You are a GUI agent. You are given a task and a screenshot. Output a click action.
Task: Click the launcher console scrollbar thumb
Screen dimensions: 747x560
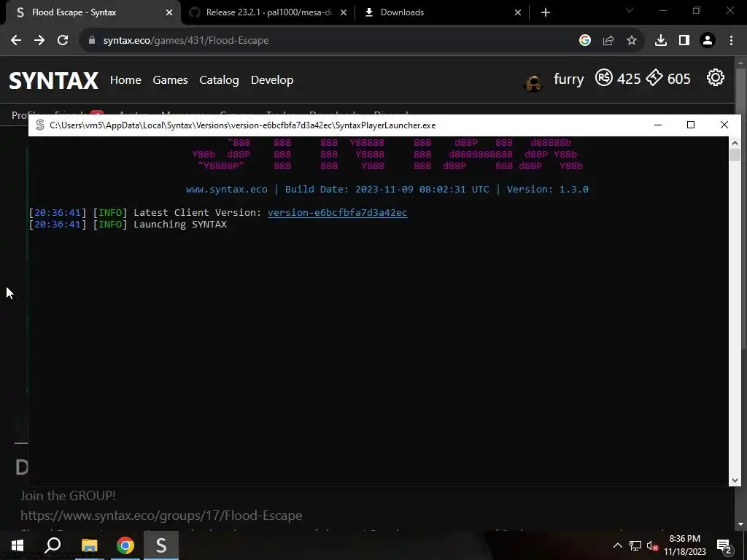point(735,155)
